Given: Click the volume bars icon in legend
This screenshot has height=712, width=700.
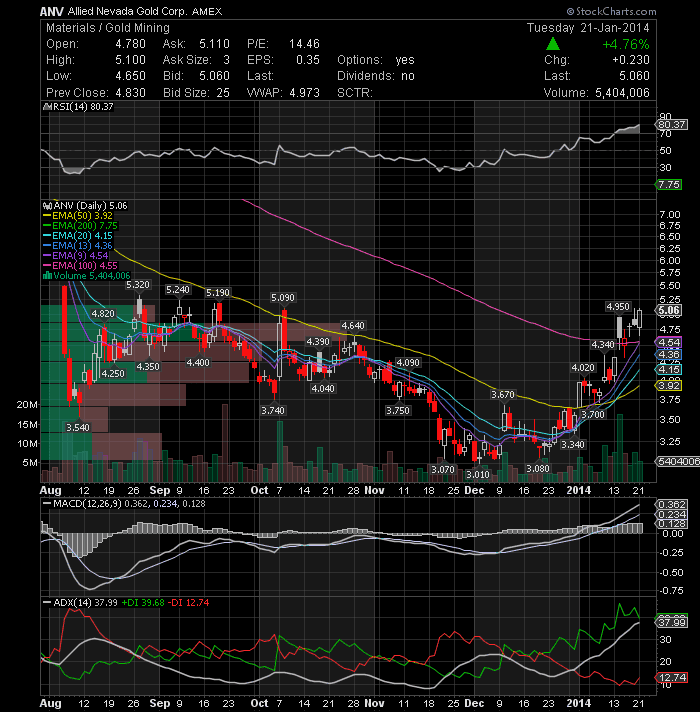Looking at the screenshot, I should pos(47,276).
